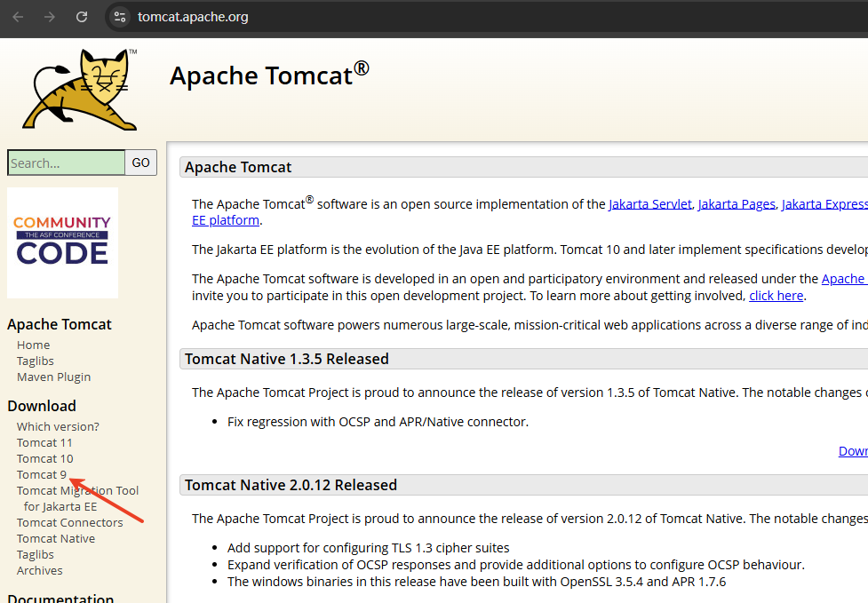The height and width of the screenshot is (603, 868).
Task: Open the Community Code conference banner
Action: tap(62, 242)
